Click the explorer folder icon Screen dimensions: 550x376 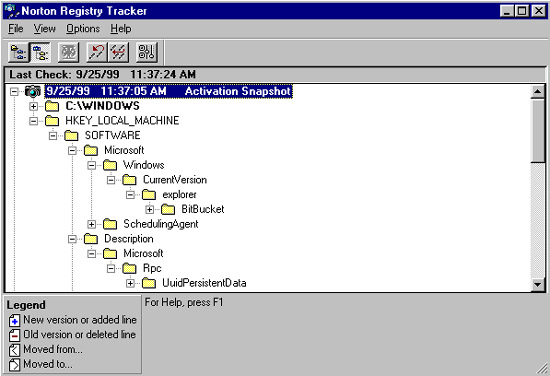click(x=149, y=195)
